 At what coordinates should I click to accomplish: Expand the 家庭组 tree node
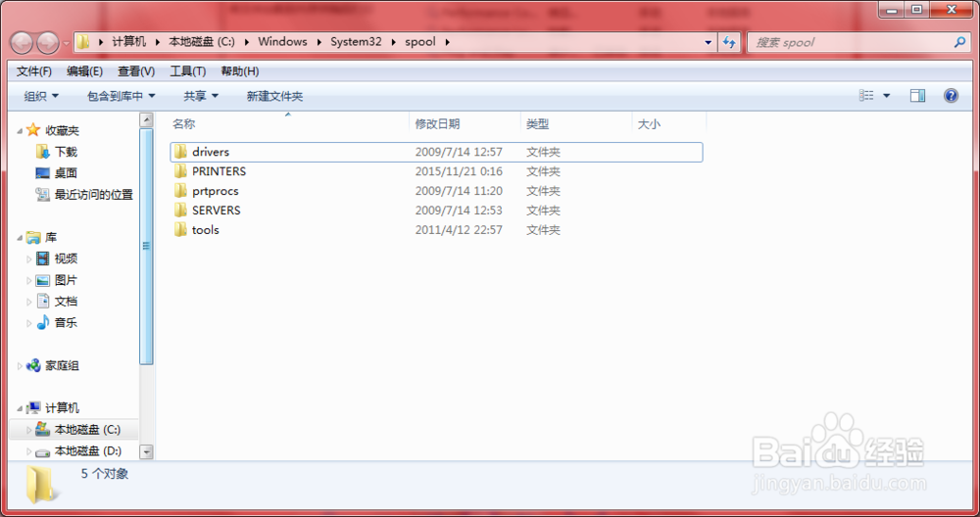pos(20,366)
